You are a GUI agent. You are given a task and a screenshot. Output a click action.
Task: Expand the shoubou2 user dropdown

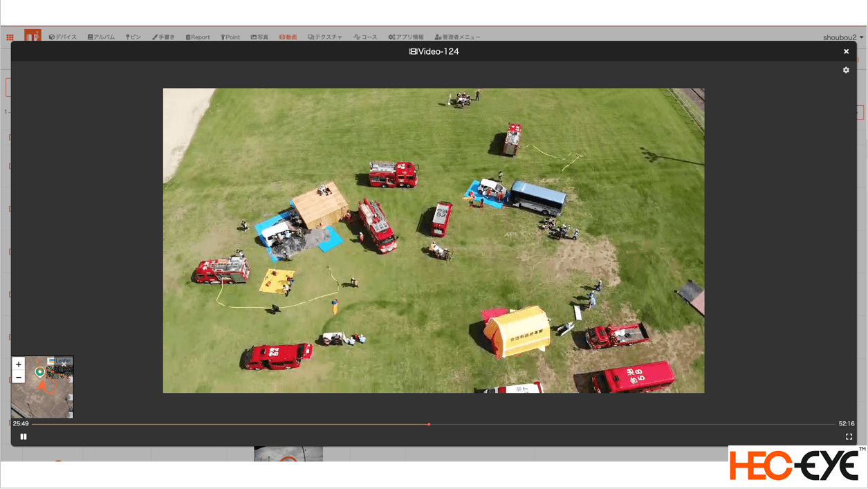(842, 37)
